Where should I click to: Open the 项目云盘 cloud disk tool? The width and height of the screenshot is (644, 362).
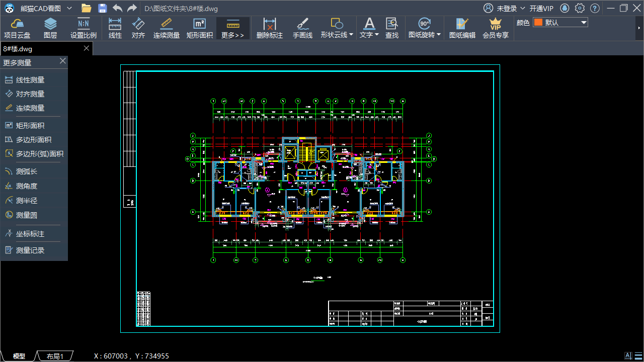pos(17,28)
